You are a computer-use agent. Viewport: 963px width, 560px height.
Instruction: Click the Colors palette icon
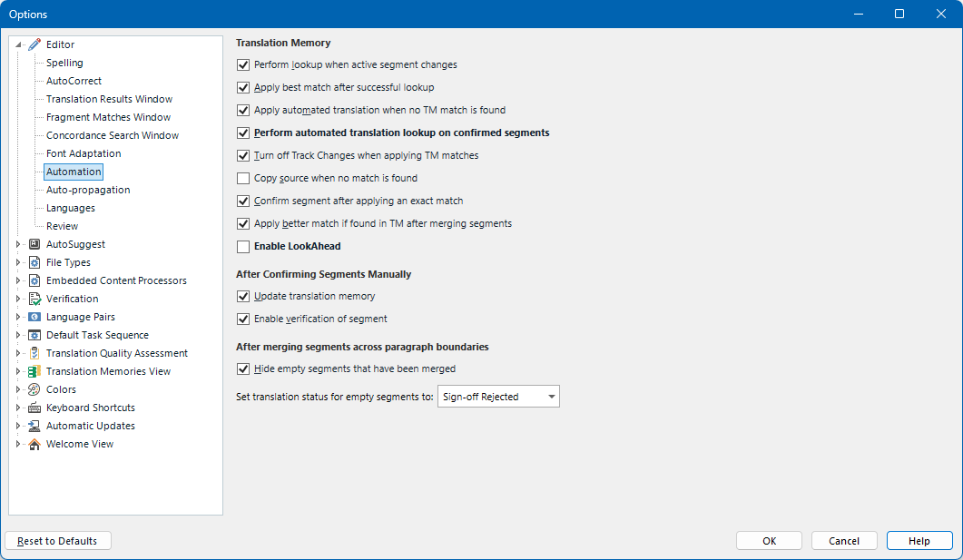point(35,389)
